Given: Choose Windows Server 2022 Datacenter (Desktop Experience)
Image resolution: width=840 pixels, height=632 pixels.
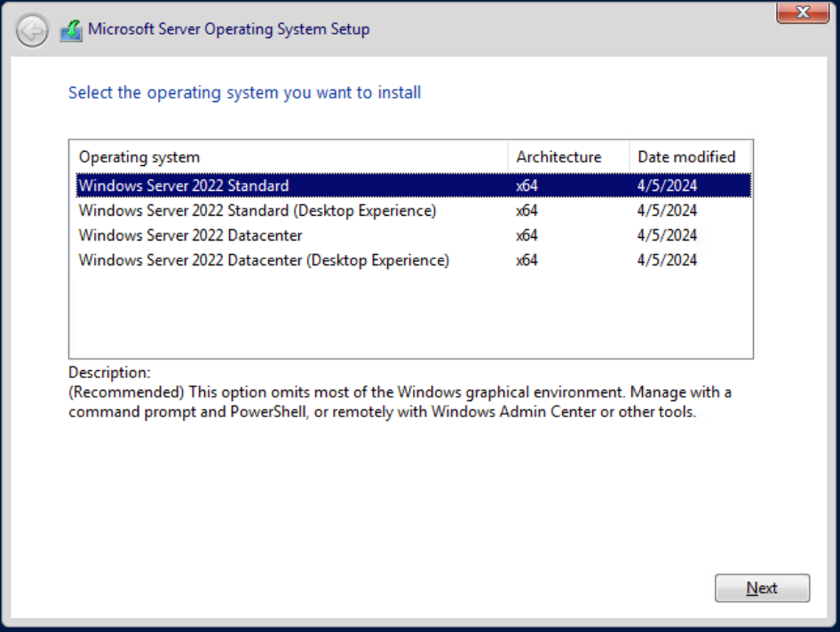Looking at the screenshot, I should 264,260.
